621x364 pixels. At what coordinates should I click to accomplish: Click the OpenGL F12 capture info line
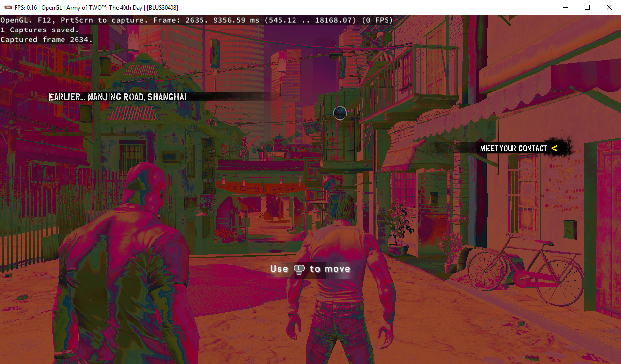coord(197,20)
